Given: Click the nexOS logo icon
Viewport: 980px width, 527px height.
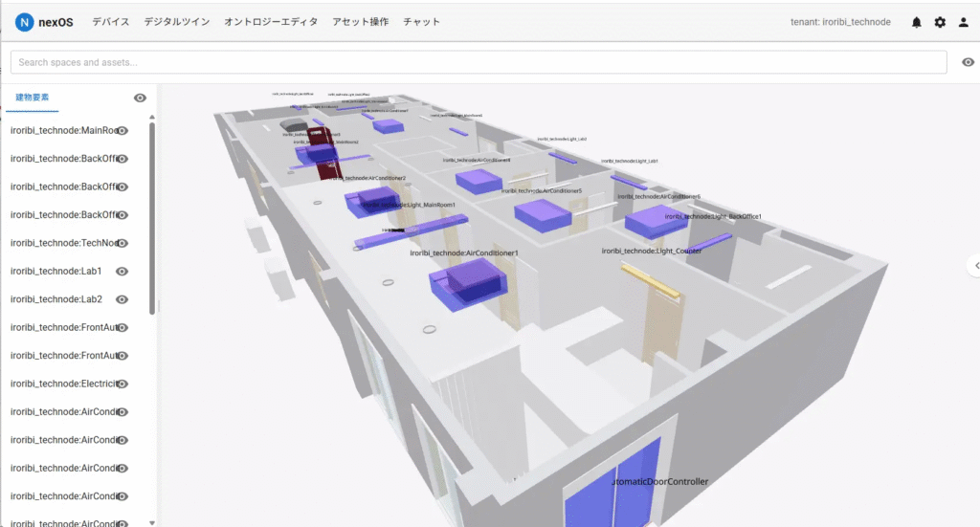Looking at the screenshot, I should (x=24, y=23).
